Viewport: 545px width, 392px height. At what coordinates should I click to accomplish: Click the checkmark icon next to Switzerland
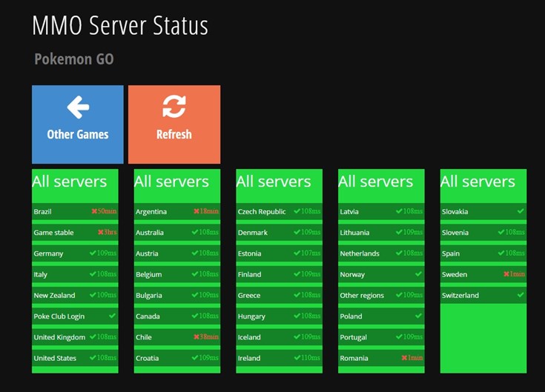click(521, 295)
